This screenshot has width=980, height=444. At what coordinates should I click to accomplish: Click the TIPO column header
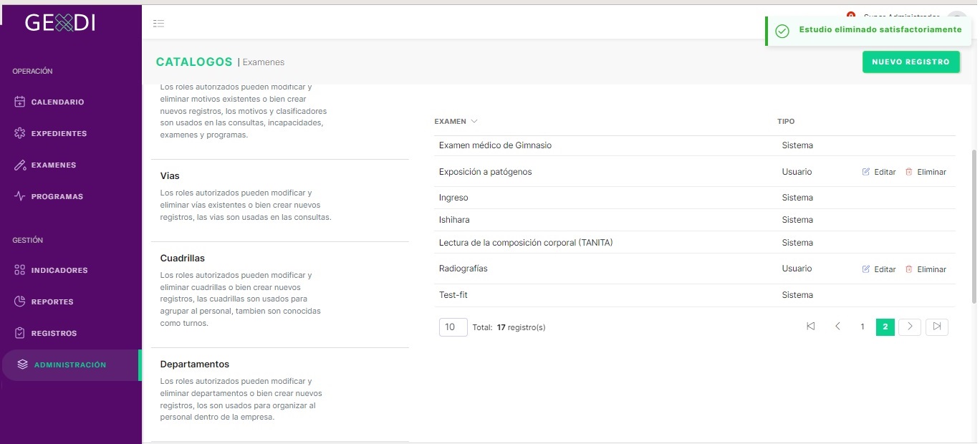[786, 122]
